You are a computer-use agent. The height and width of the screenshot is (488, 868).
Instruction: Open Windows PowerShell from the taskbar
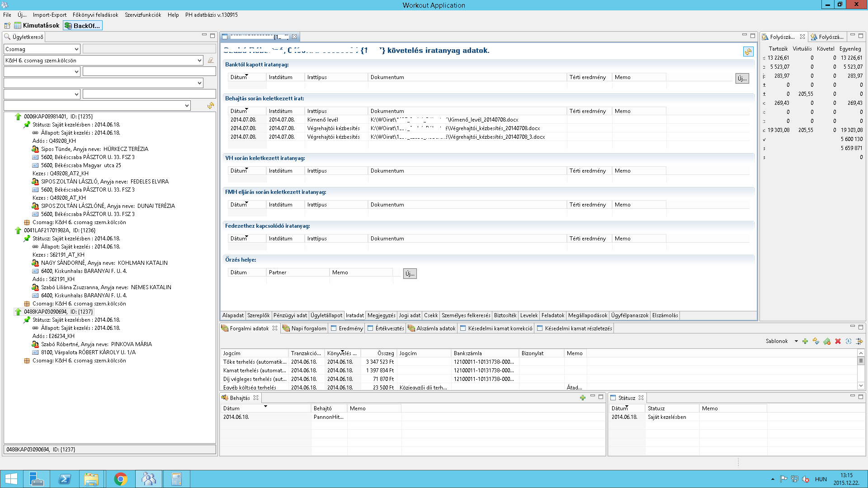[65, 479]
